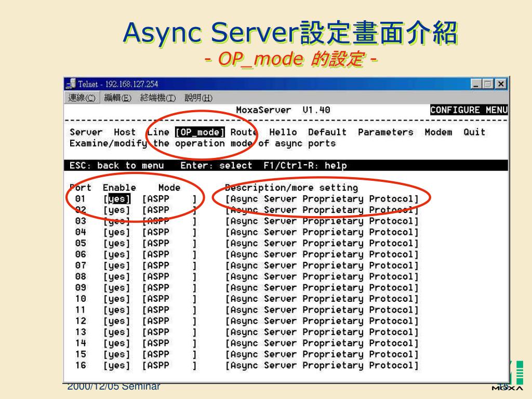Click the Mode column header
The height and width of the screenshot is (399, 532).
point(169,188)
